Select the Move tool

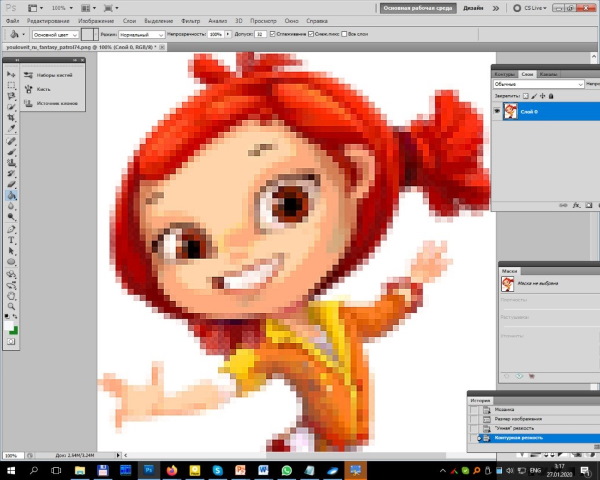[x=11, y=74]
